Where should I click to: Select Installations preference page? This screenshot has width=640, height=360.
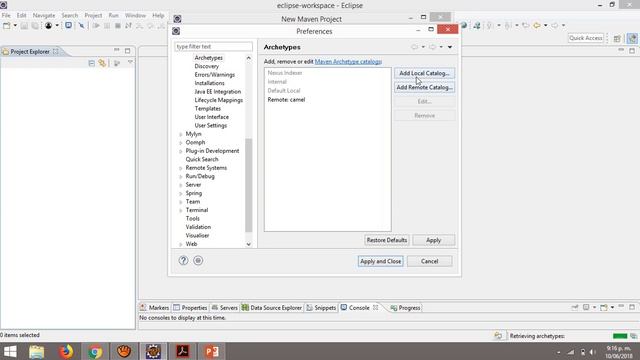pos(209,83)
